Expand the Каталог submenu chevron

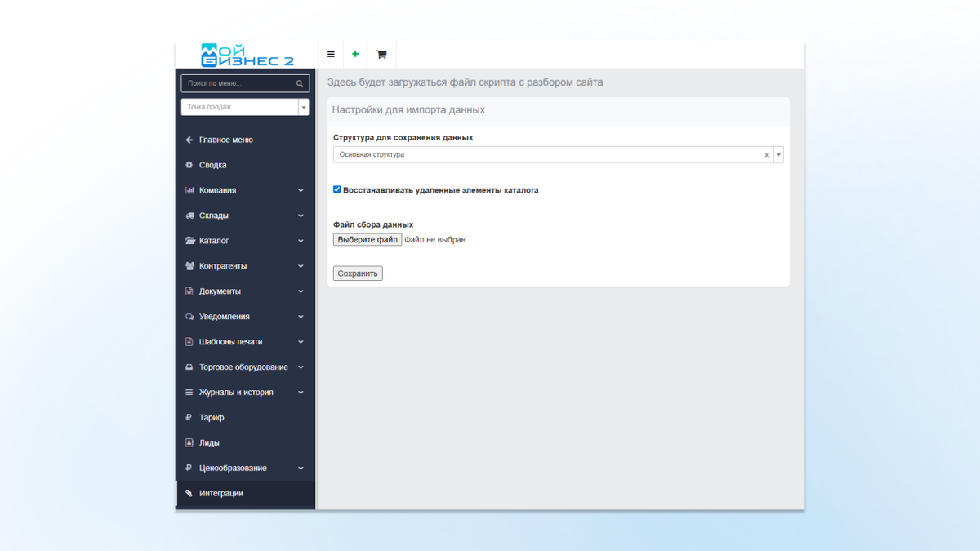301,241
